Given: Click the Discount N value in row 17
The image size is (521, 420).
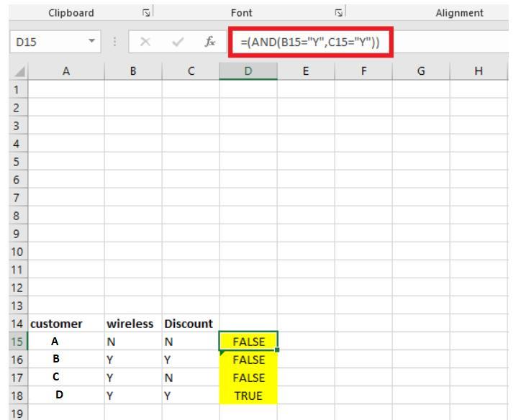Looking at the screenshot, I should click(x=191, y=377).
